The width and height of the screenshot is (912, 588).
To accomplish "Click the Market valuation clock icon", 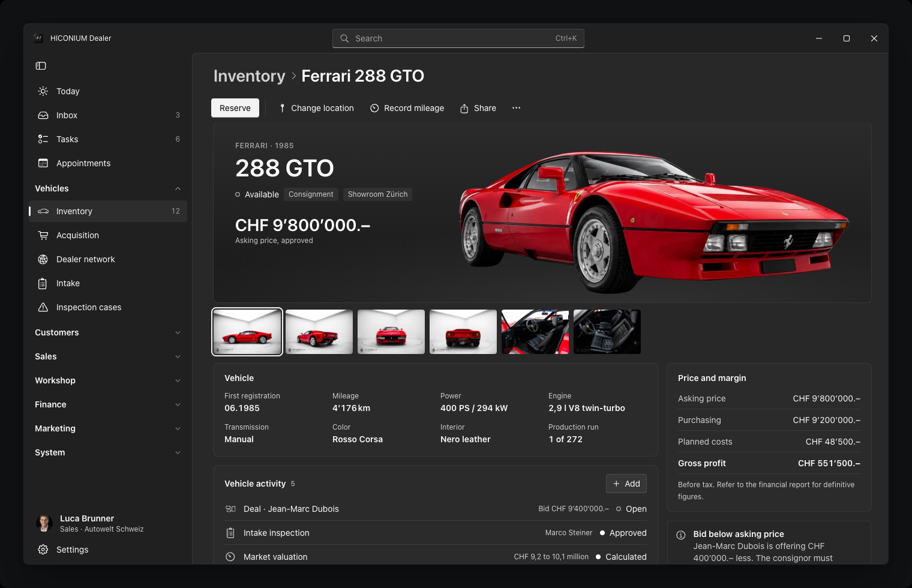I will click(x=230, y=557).
